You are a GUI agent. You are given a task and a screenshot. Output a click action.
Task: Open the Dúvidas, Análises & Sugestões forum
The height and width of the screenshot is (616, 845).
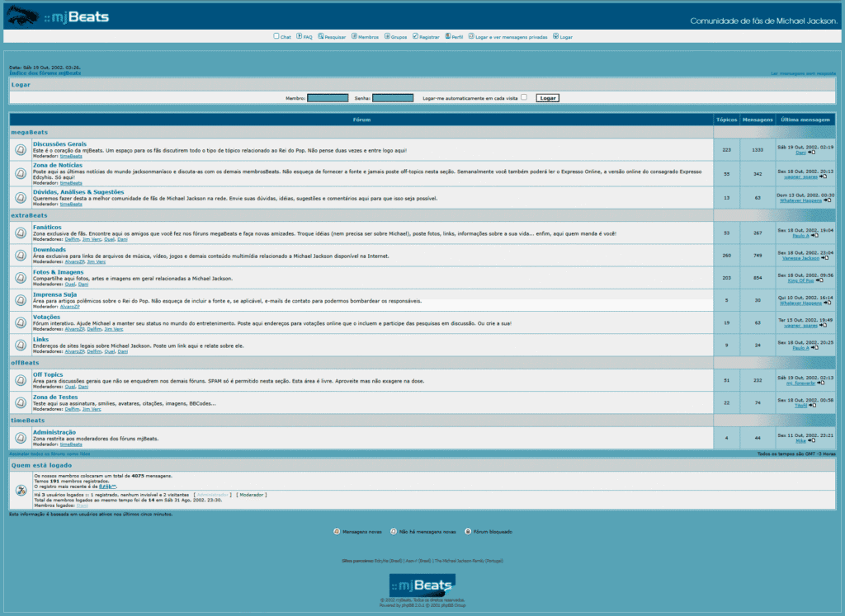[78, 191]
